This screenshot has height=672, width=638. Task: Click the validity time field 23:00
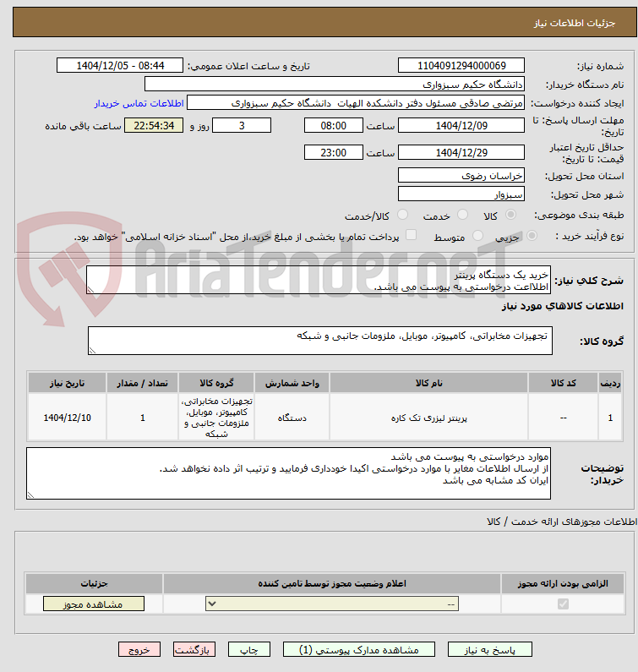pyautogui.click(x=333, y=152)
